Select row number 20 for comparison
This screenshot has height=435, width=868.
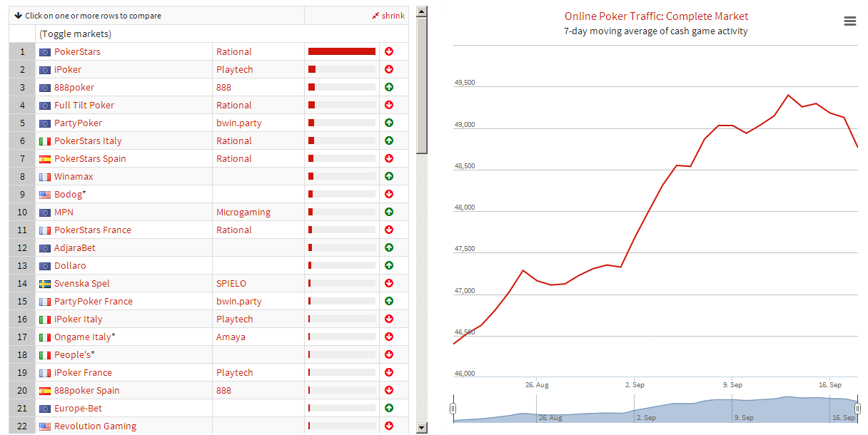point(22,390)
